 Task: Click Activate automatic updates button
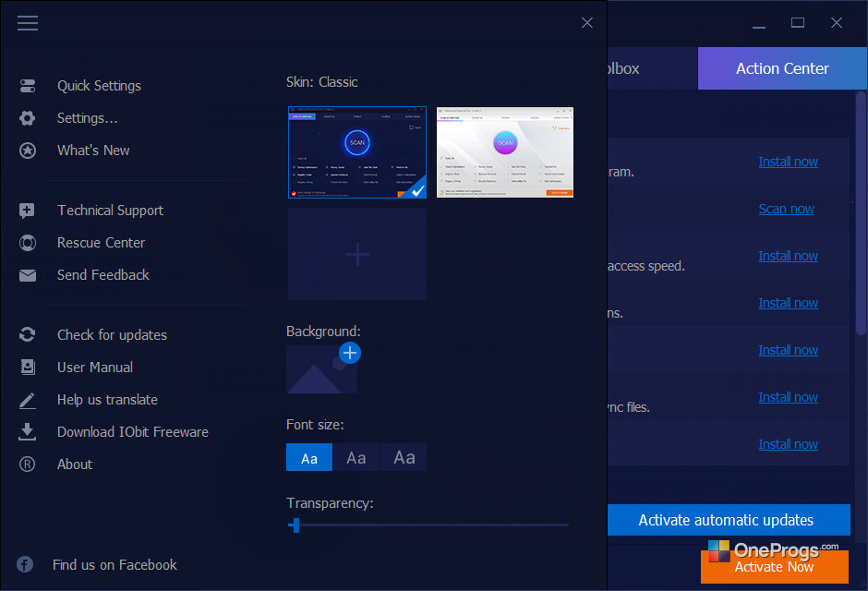pos(729,520)
